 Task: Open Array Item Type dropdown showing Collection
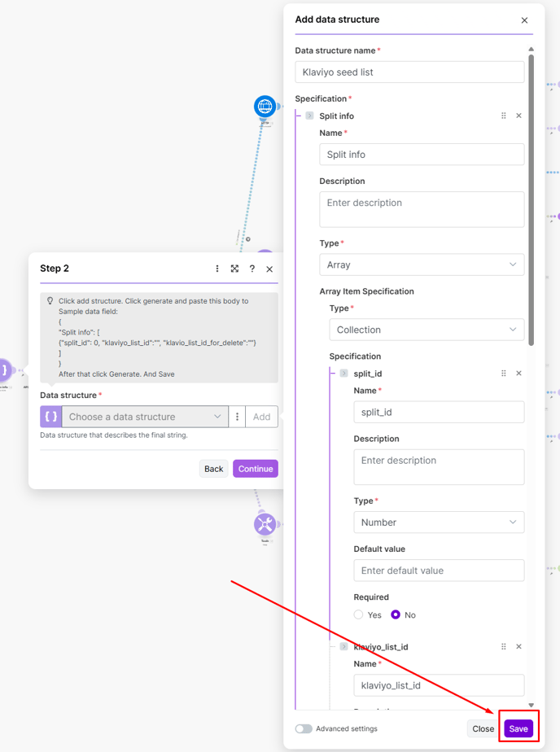[427, 330]
